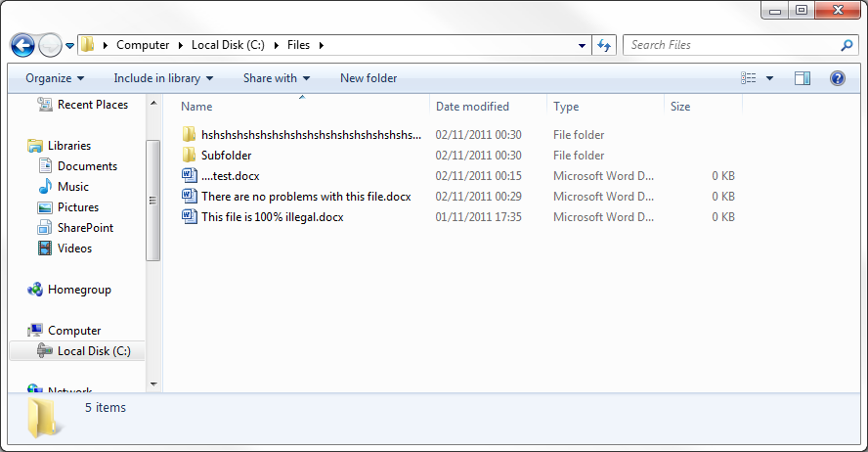
Task: Open the Help question mark icon
Action: 838,78
